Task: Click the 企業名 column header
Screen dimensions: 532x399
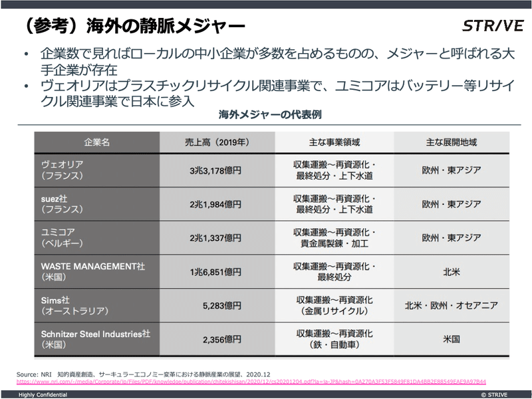Action: coord(97,142)
